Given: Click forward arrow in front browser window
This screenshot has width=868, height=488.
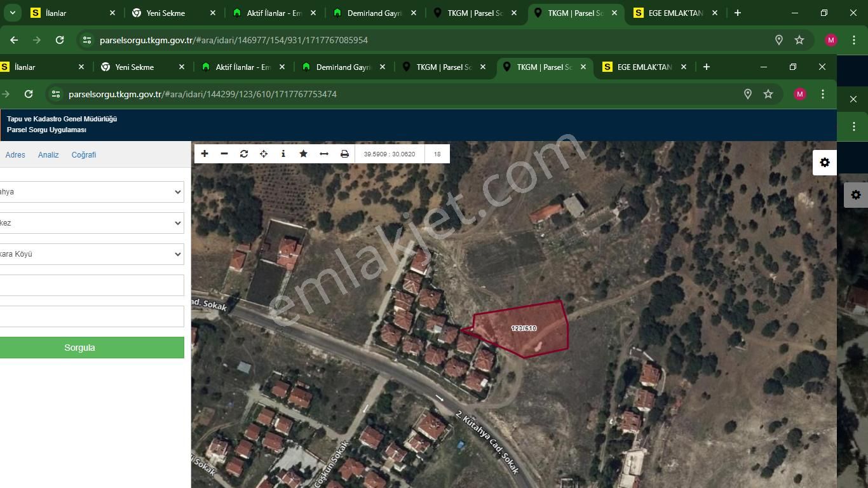Looking at the screenshot, I should tap(6, 94).
